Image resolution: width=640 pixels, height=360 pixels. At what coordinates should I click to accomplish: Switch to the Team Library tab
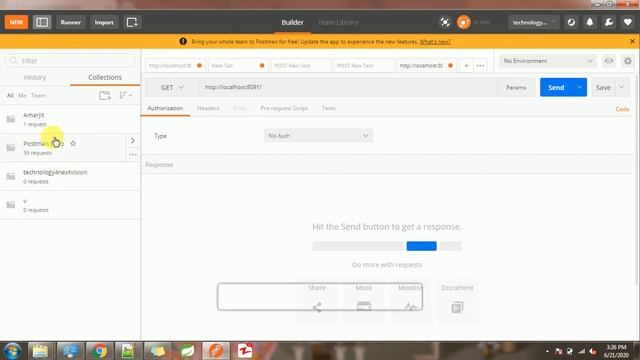click(x=338, y=22)
